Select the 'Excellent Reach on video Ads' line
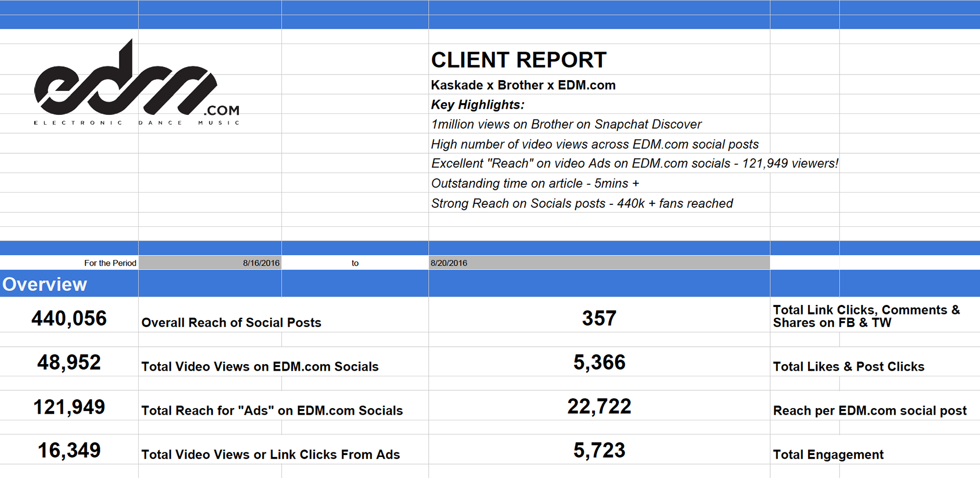 (x=634, y=163)
